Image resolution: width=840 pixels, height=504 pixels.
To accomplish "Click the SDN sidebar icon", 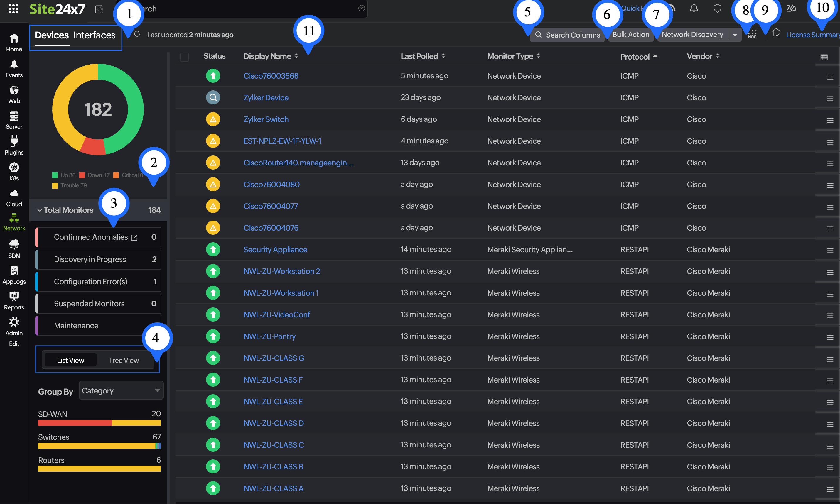I will point(14,248).
